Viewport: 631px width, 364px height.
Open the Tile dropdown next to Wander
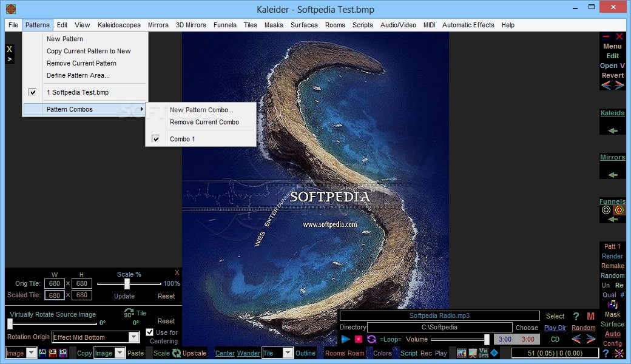pyautogui.click(x=288, y=353)
